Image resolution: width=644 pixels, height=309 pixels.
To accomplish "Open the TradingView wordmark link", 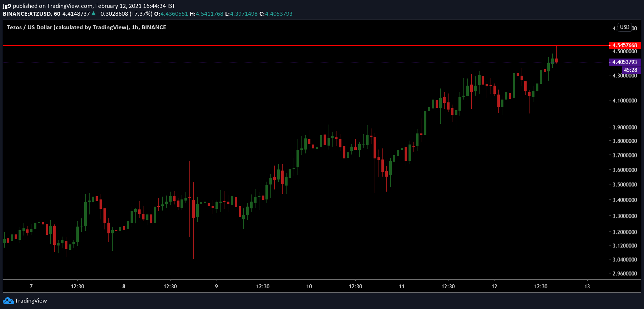I will pyautogui.click(x=31, y=301).
